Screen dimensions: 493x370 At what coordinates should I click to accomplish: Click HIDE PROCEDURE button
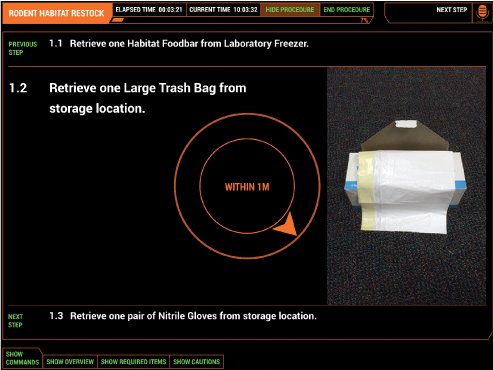tap(290, 10)
